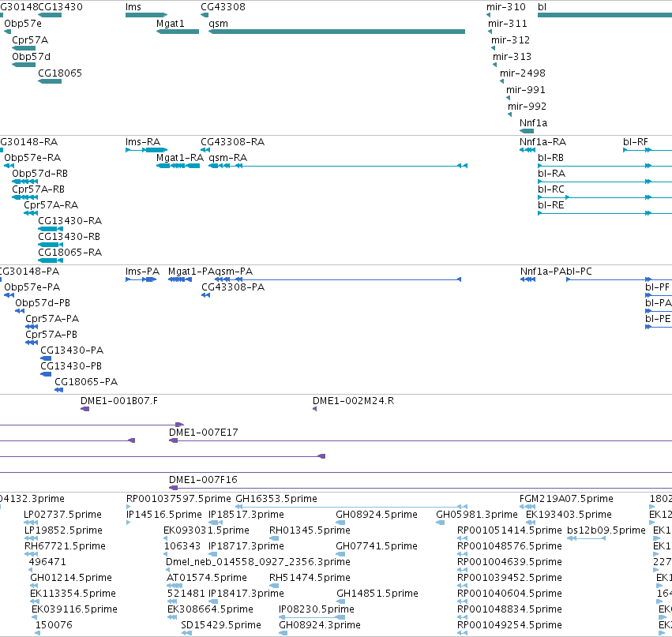672x637 pixels.
Task: Click the Obp57e gene label
Action: coord(23,24)
